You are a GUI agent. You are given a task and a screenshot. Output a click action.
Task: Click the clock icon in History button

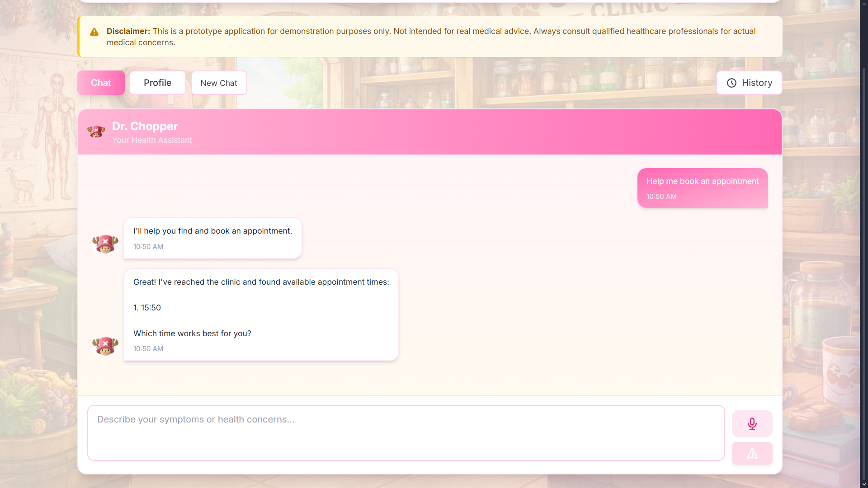click(731, 83)
